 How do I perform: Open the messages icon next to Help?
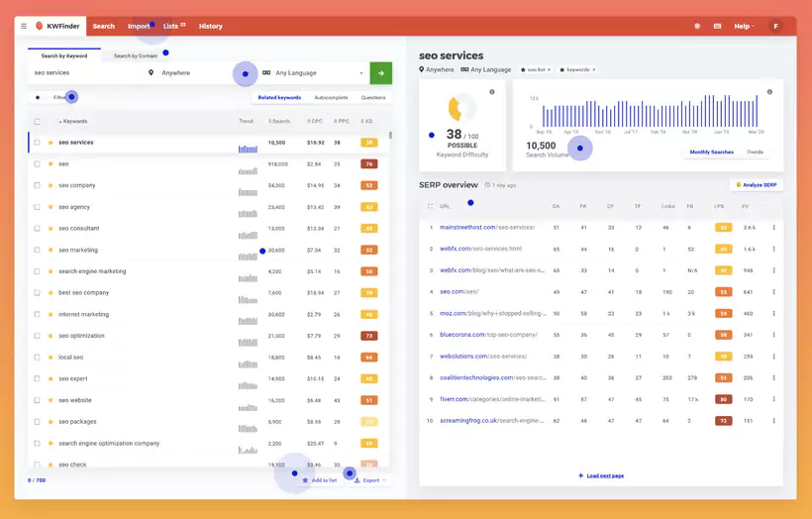717,26
